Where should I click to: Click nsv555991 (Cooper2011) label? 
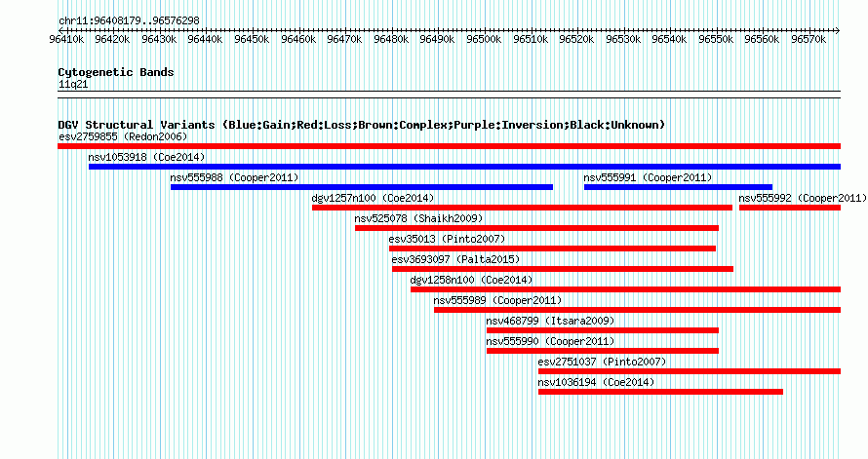pos(648,177)
